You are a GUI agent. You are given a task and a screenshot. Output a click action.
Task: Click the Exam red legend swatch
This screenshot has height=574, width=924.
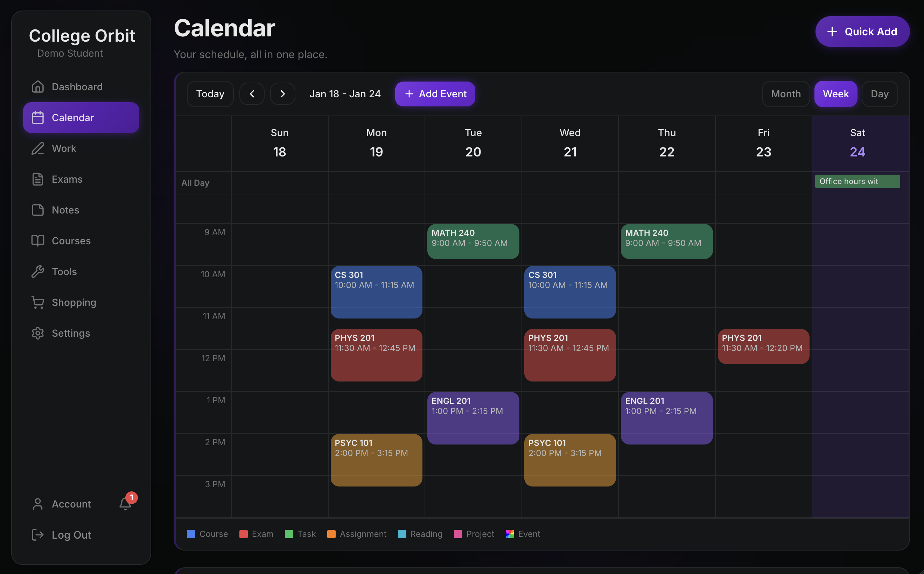(x=243, y=534)
